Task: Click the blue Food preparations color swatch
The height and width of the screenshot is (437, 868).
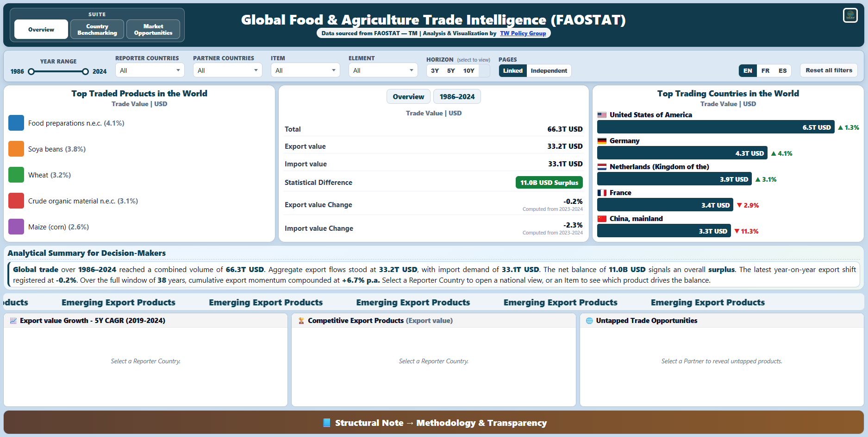Action: 16,123
